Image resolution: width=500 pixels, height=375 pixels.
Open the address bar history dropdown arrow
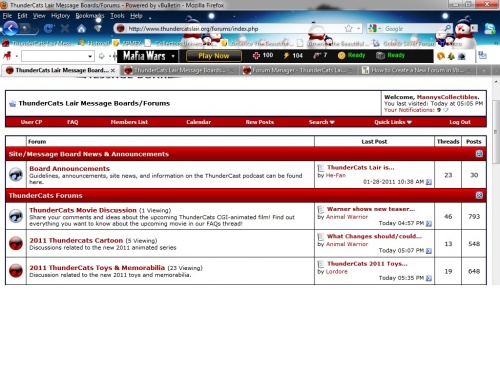point(358,29)
